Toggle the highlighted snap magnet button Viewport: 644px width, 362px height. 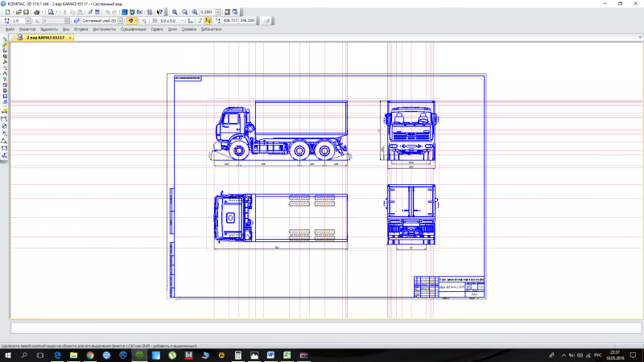(130, 21)
